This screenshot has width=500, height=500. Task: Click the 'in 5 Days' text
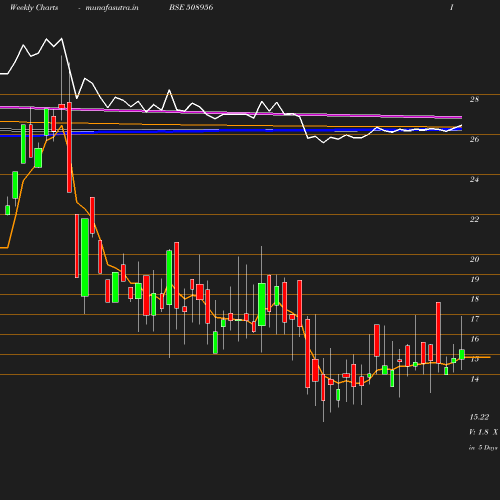click(x=483, y=448)
